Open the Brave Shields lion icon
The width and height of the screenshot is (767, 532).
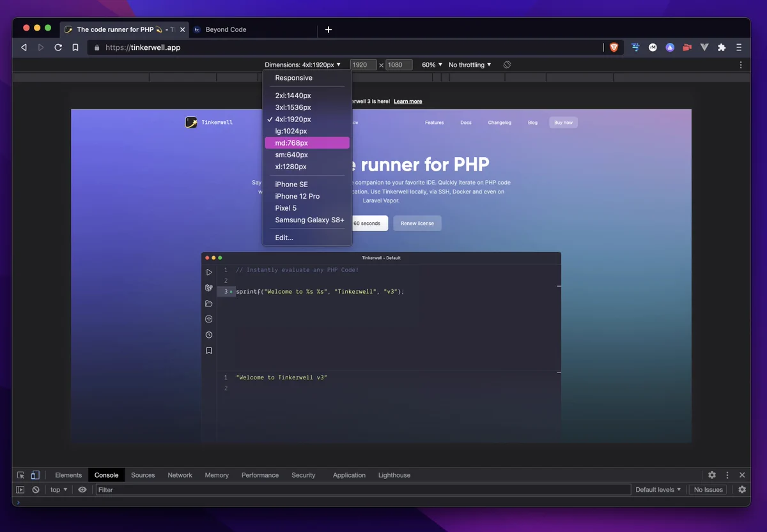(x=614, y=47)
